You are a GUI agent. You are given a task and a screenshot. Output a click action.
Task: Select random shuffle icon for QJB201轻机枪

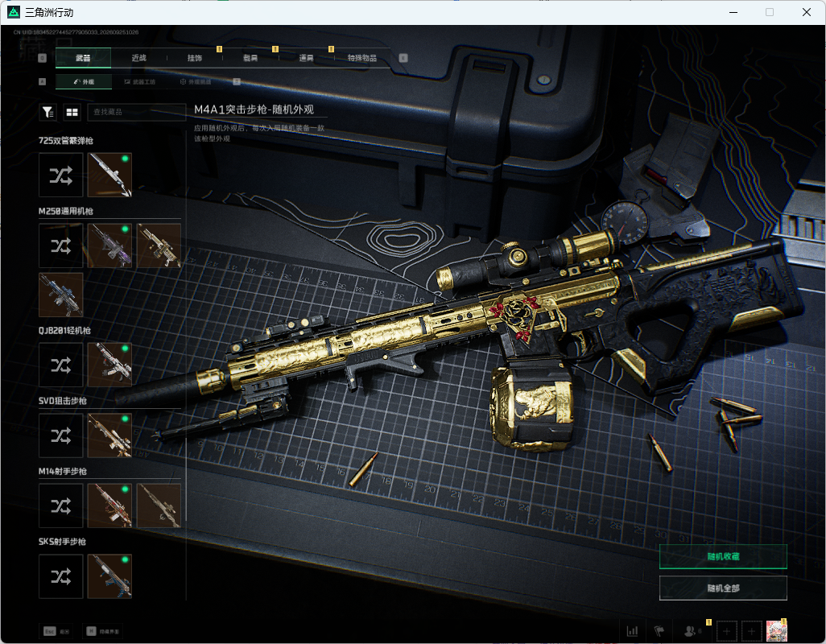61,365
